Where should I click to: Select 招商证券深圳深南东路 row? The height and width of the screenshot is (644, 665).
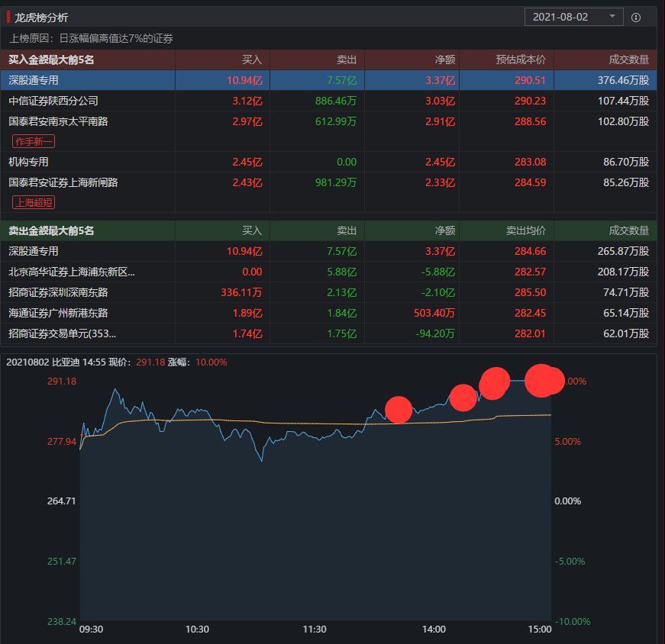pos(329,292)
